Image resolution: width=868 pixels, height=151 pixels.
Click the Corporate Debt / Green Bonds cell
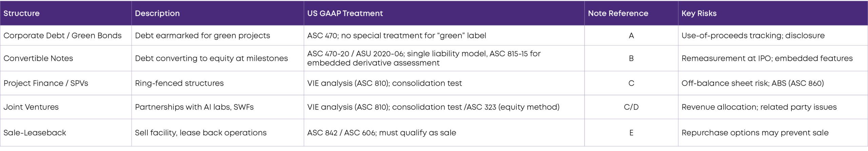[62, 36]
